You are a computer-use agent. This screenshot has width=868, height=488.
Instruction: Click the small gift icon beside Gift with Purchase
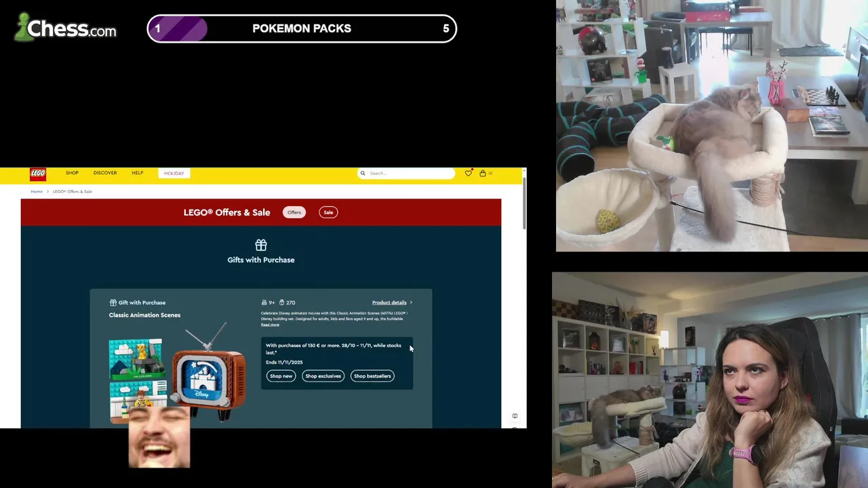113,302
